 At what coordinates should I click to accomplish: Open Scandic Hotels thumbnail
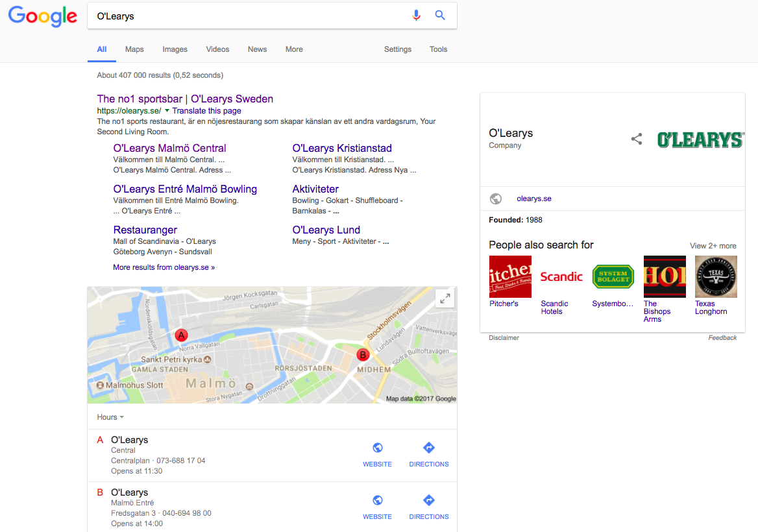561,276
